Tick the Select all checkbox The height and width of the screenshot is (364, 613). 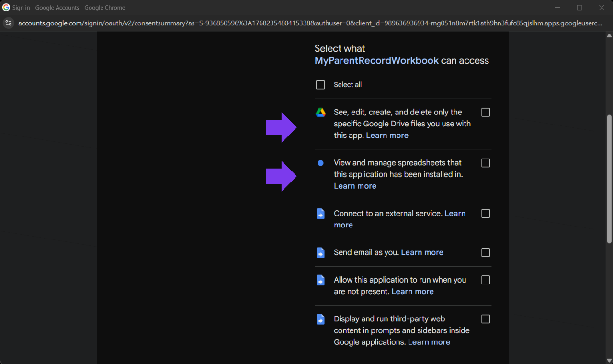[320, 85]
